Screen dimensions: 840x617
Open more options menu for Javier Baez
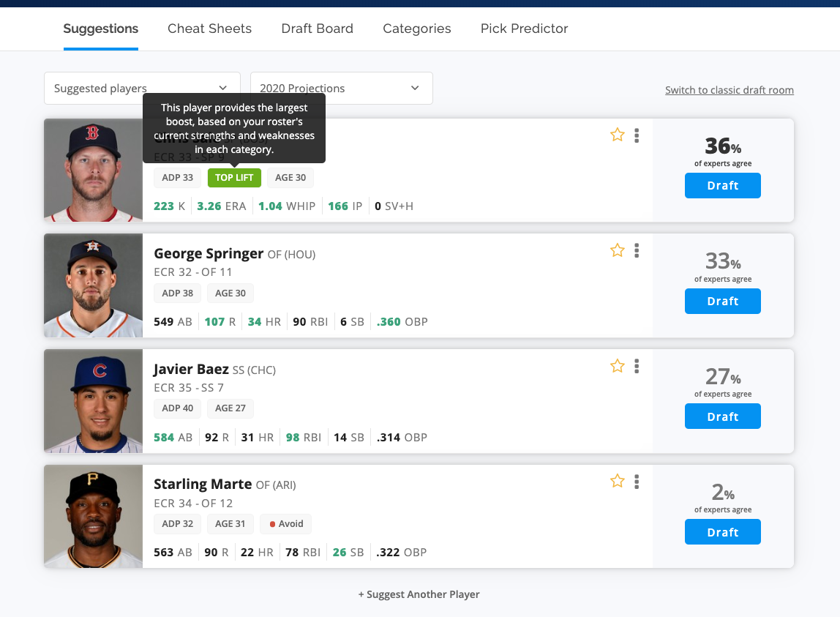coord(637,366)
